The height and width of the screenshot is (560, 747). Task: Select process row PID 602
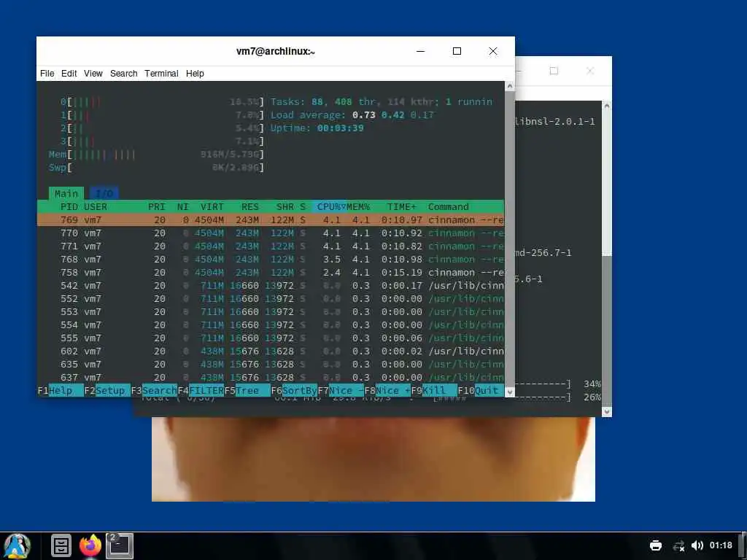pos(270,351)
